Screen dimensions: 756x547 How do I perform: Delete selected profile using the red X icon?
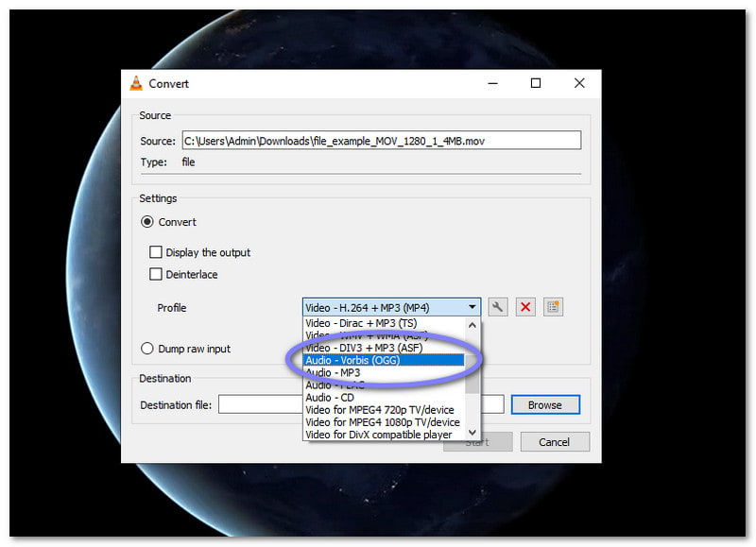tap(526, 306)
